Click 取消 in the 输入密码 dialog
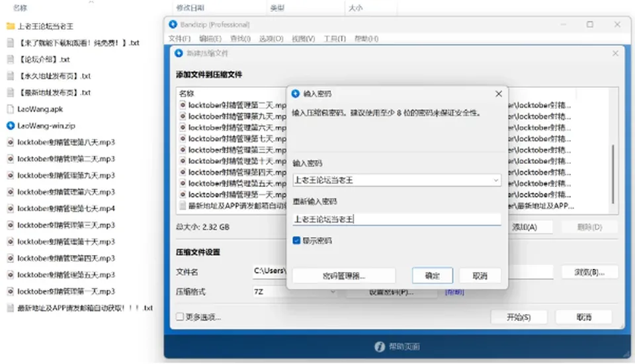 click(x=480, y=276)
